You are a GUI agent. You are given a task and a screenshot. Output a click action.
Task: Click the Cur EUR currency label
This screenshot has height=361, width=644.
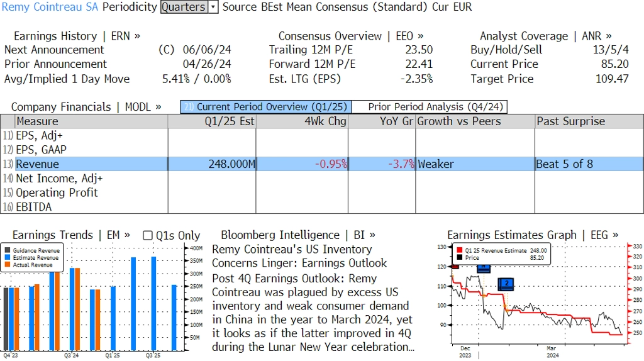click(452, 7)
